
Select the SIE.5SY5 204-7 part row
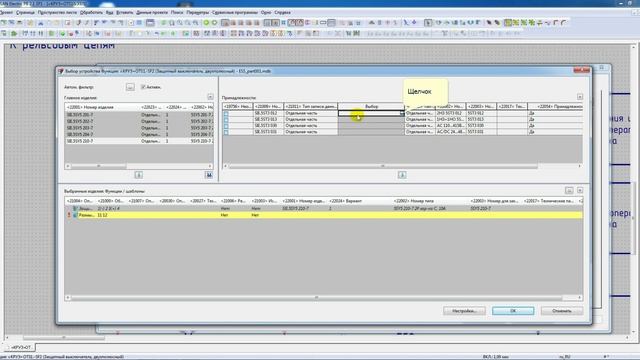tap(139, 134)
